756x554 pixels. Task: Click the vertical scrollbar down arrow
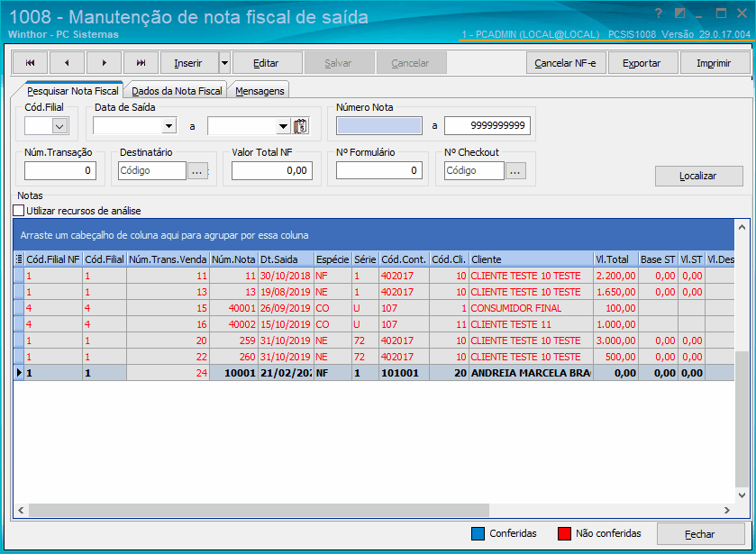pyautogui.click(x=742, y=495)
